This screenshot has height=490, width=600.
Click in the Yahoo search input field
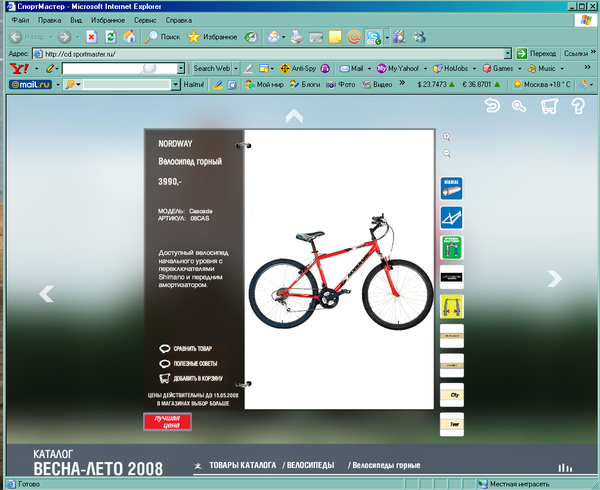(x=120, y=69)
